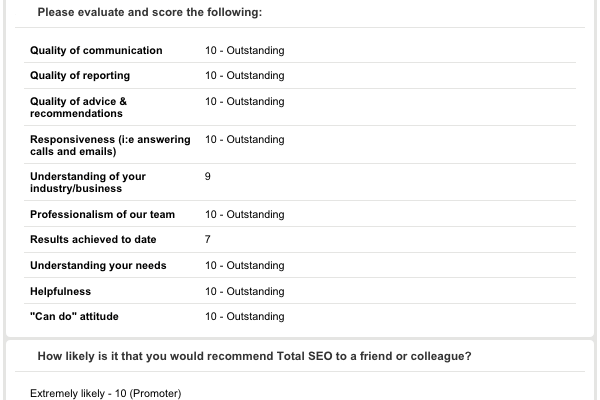Select Quality of advice & recommendations label
The image size is (600, 400).
pos(78,107)
